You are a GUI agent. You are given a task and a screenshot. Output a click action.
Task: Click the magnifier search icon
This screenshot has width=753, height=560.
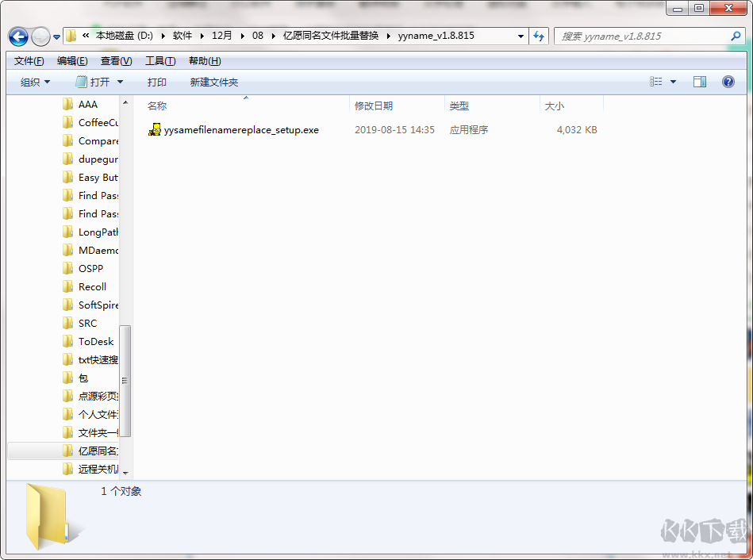coord(736,36)
